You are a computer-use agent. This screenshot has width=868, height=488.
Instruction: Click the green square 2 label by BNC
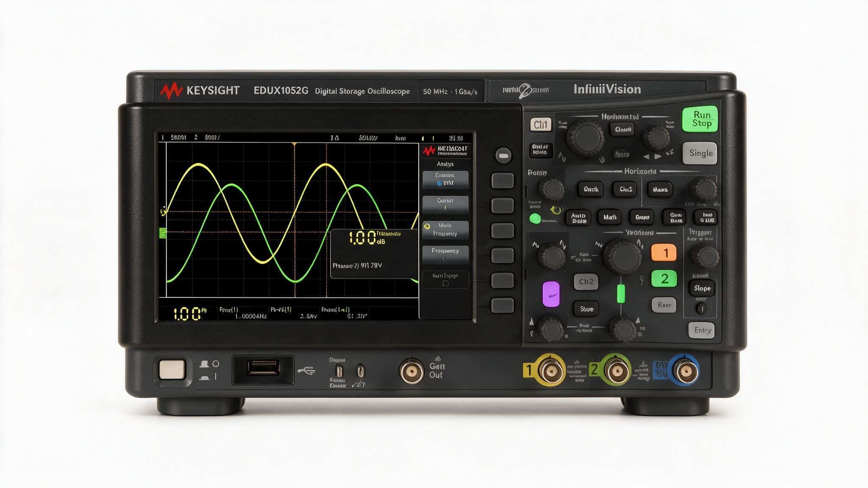point(594,370)
